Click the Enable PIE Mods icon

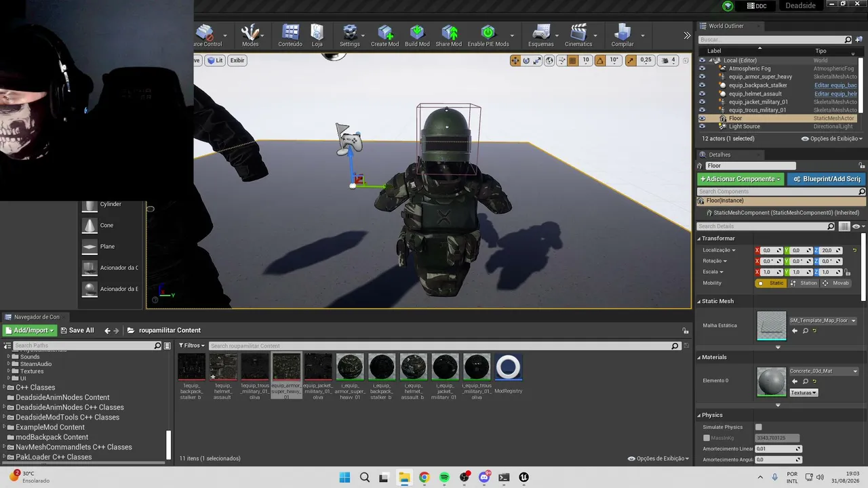(x=488, y=35)
